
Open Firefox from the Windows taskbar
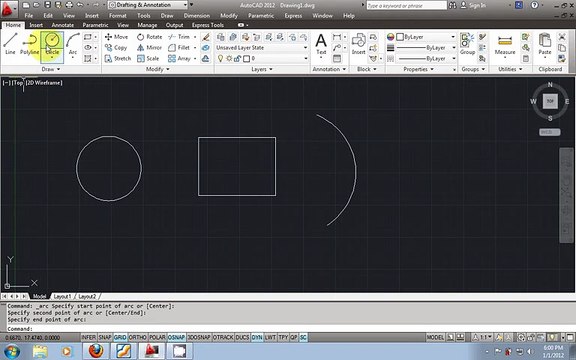(96, 351)
